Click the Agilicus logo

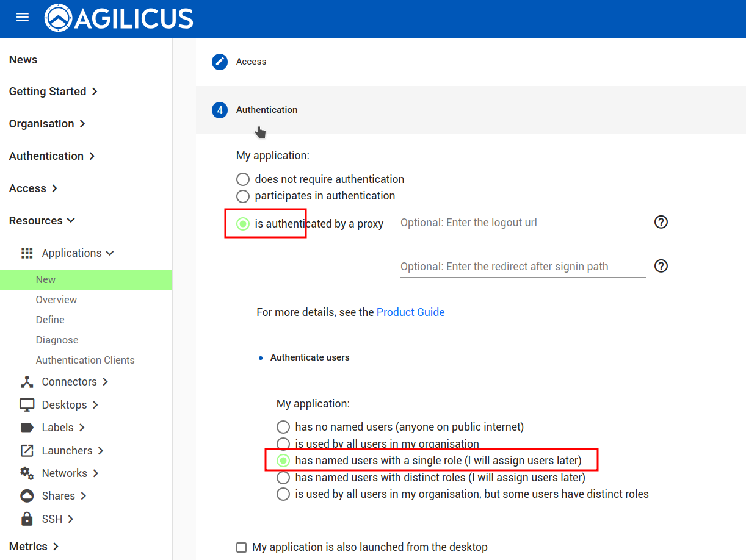point(119,18)
